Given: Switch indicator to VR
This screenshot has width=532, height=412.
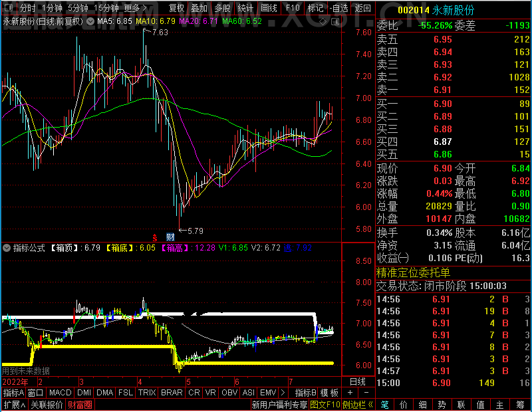Looking at the screenshot, I should coord(210,393).
